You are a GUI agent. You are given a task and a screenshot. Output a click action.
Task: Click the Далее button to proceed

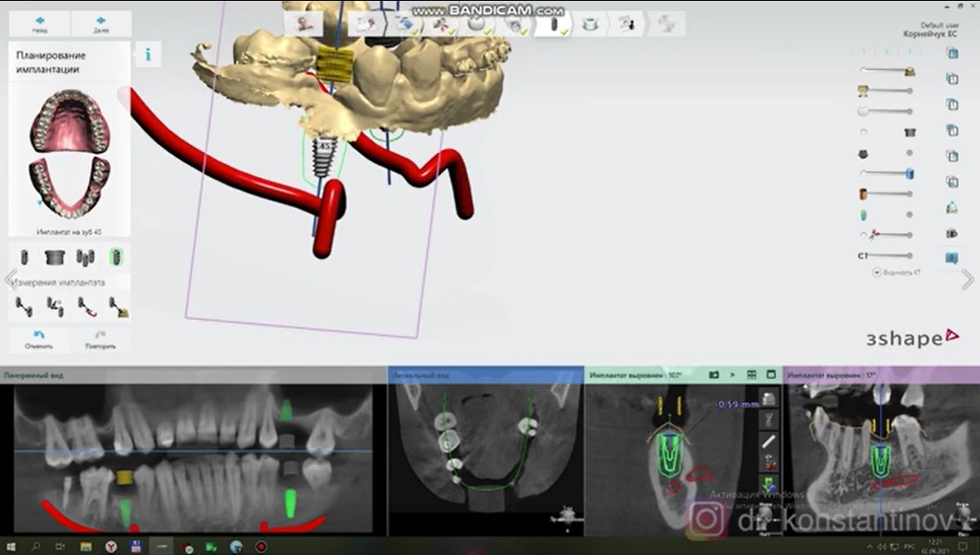(x=100, y=22)
